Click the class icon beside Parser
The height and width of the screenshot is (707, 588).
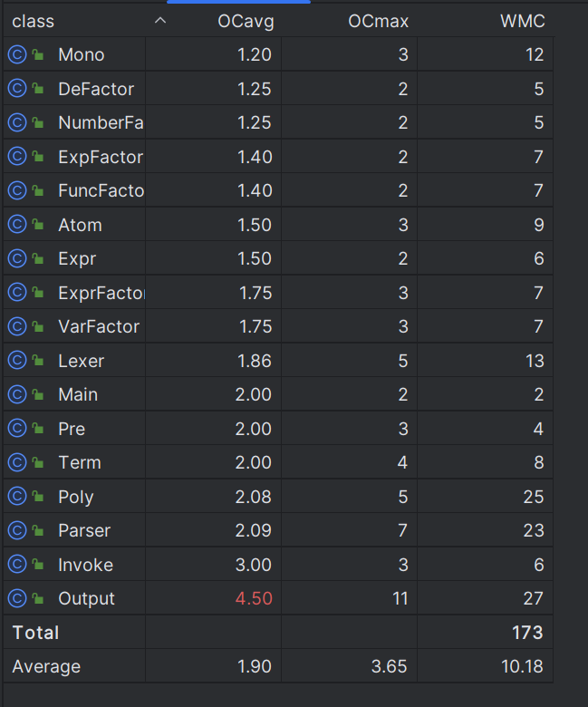point(17,530)
